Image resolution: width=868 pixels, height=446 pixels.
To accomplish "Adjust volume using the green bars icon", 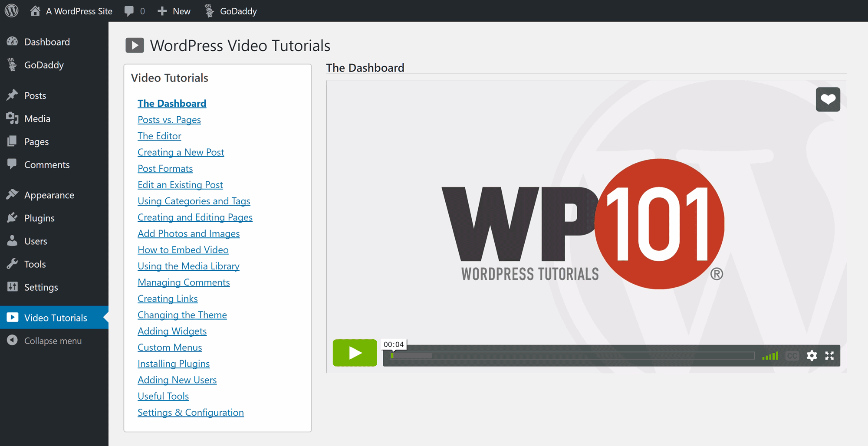I will (770, 356).
